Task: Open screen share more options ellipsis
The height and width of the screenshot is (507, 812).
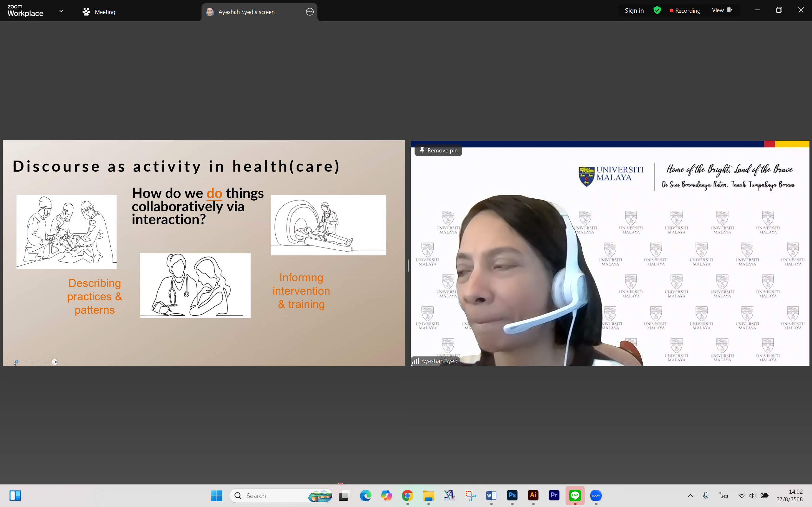Action: tap(310, 12)
